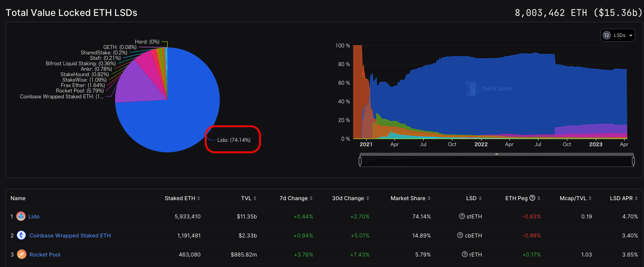
Task: Sort table by 7d Change column
Action: click(296, 198)
